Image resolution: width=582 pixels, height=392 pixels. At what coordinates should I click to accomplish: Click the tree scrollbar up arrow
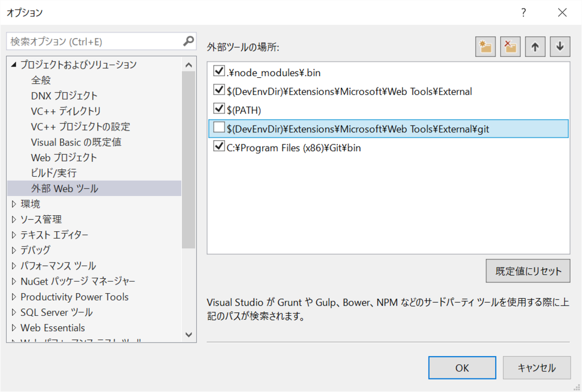[x=189, y=65]
